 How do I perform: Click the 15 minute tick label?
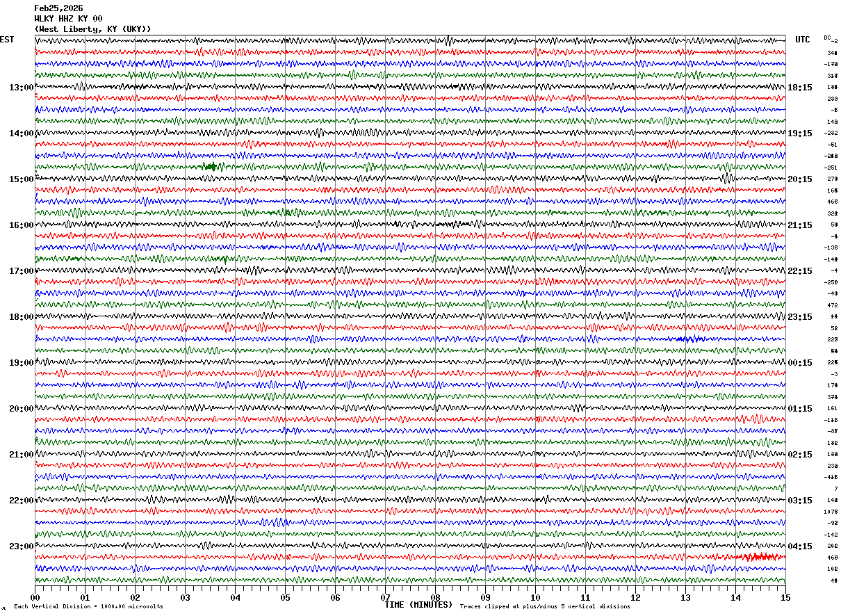[785, 597]
